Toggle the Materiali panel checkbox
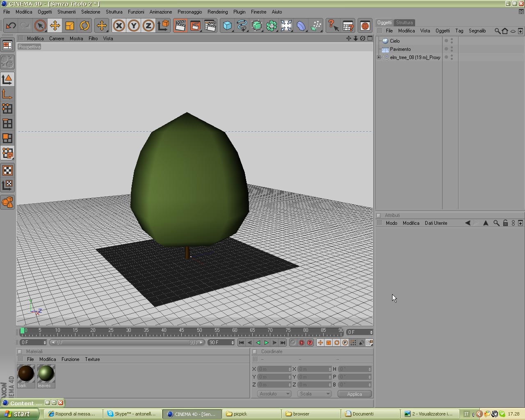525x420 pixels. (x=20, y=352)
